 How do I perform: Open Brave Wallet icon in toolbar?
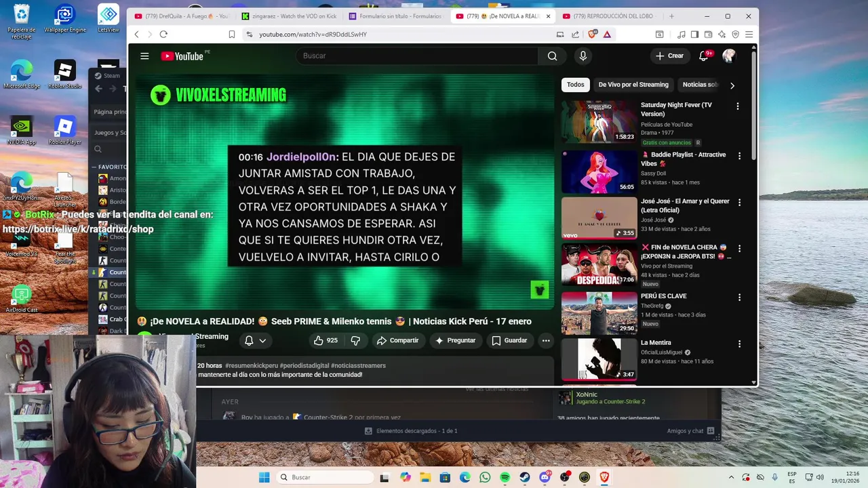click(709, 34)
